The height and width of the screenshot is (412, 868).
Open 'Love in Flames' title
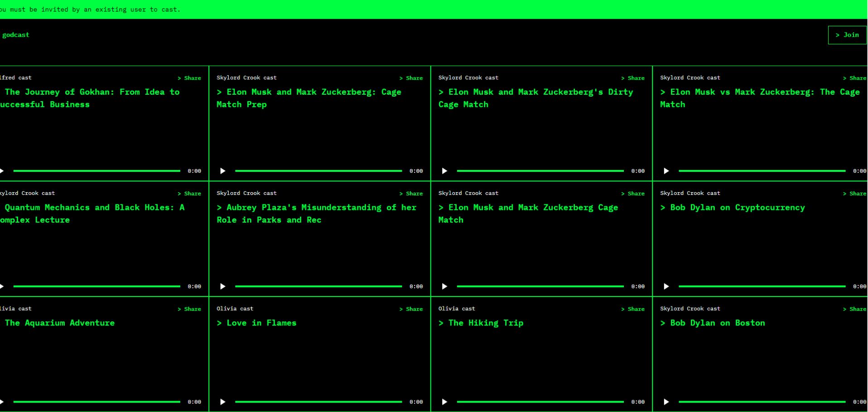tap(256, 323)
